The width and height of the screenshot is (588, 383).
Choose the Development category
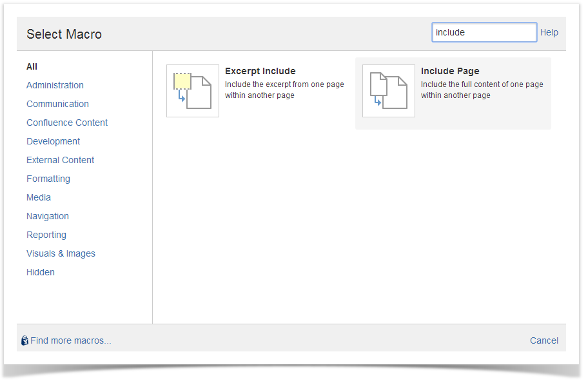54,141
